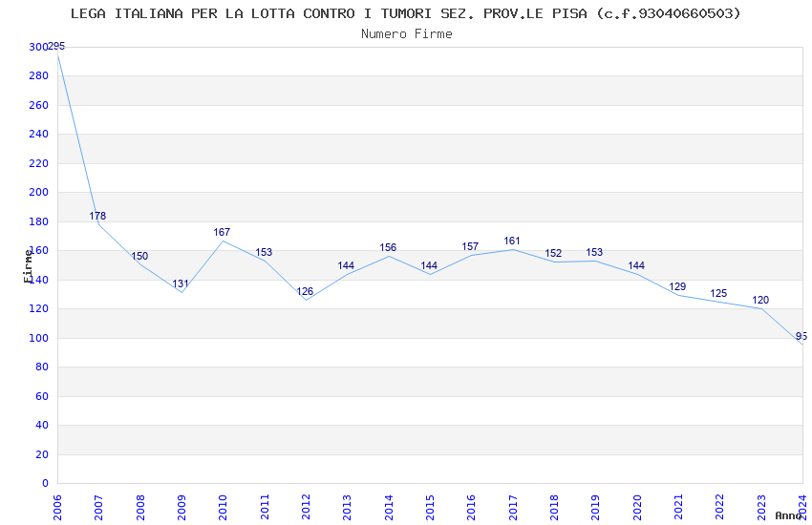Select the 129 data label for 2021
This screenshot has height=525, width=812.
point(677,286)
